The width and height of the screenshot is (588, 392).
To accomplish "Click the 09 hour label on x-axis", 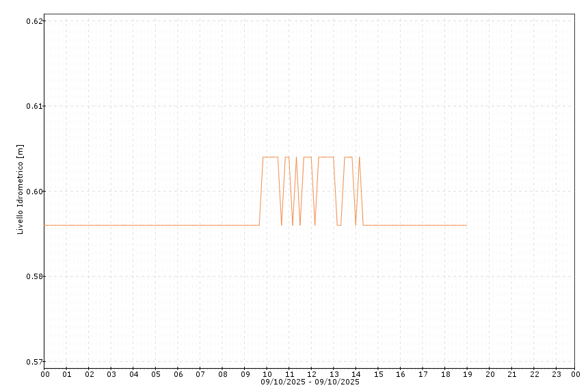I will pos(245,374).
